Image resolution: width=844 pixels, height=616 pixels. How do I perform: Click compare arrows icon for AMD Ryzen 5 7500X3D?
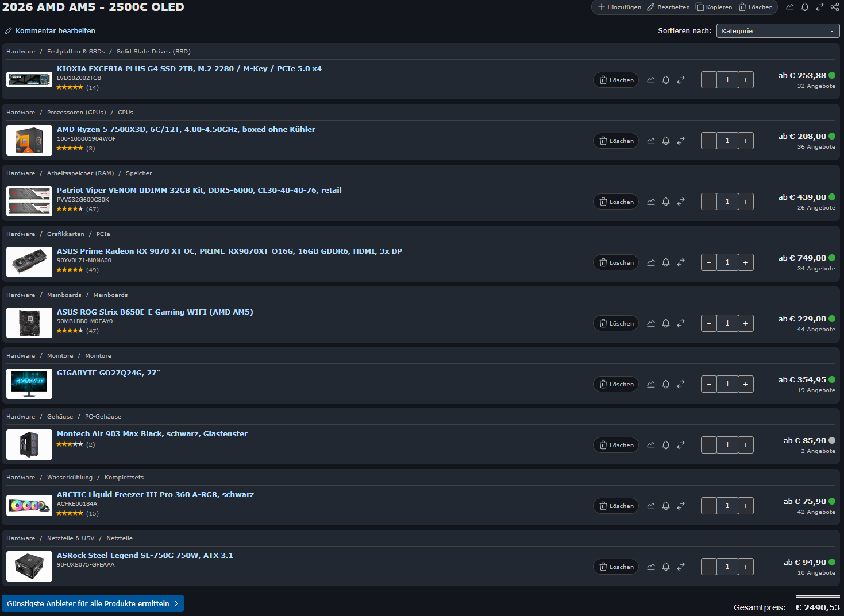tap(681, 141)
